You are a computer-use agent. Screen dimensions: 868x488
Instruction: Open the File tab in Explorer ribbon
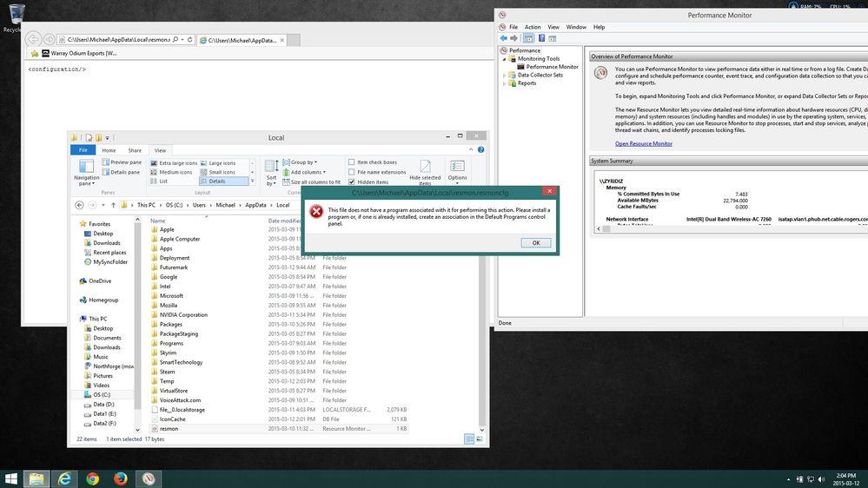click(x=83, y=150)
